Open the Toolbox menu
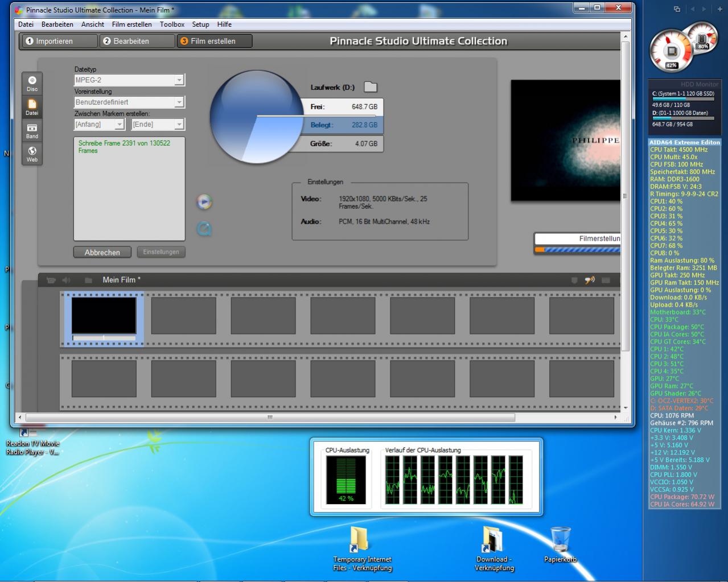 pos(172,24)
